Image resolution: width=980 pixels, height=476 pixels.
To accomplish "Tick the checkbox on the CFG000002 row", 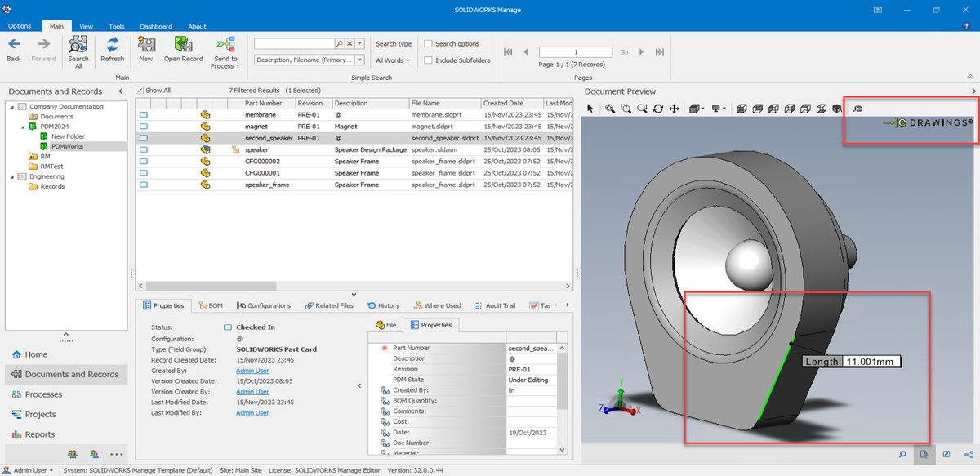I will coord(143,162).
